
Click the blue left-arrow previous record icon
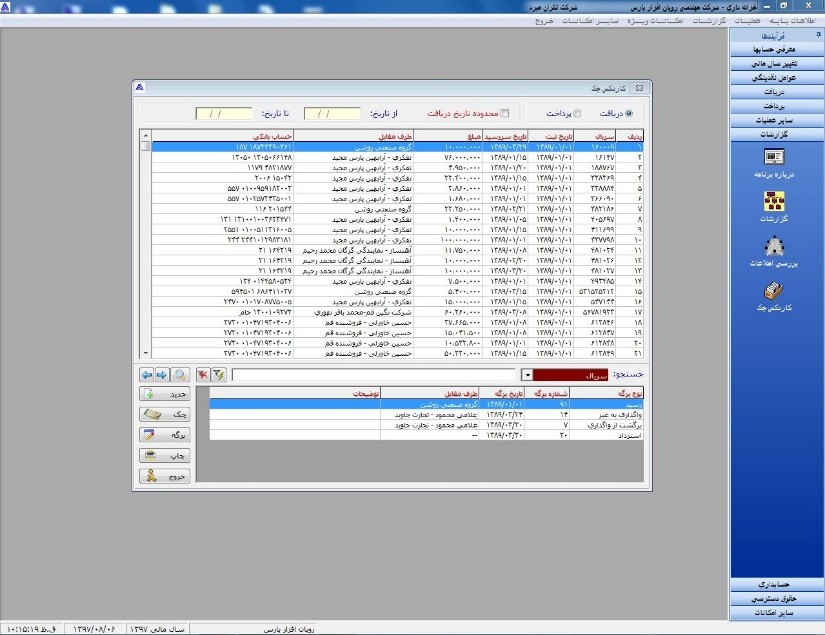point(147,375)
